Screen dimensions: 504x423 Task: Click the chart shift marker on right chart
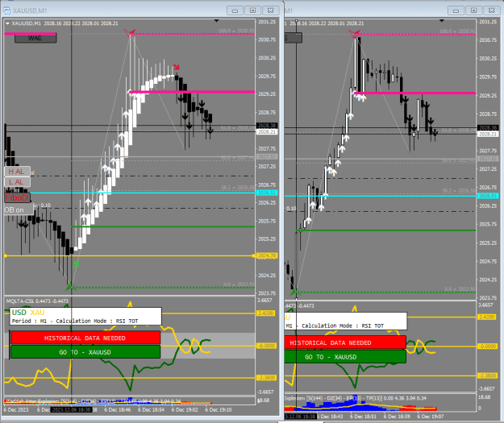(x=442, y=21)
